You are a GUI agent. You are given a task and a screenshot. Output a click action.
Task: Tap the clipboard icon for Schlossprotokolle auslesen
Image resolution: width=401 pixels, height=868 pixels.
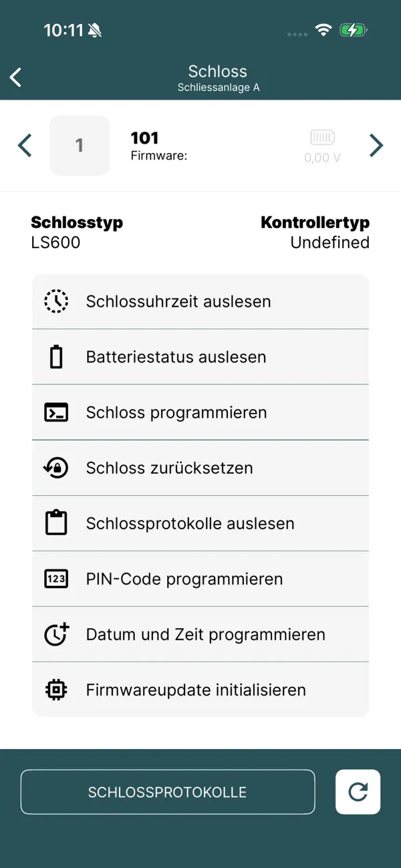click(x=56, y=523)
